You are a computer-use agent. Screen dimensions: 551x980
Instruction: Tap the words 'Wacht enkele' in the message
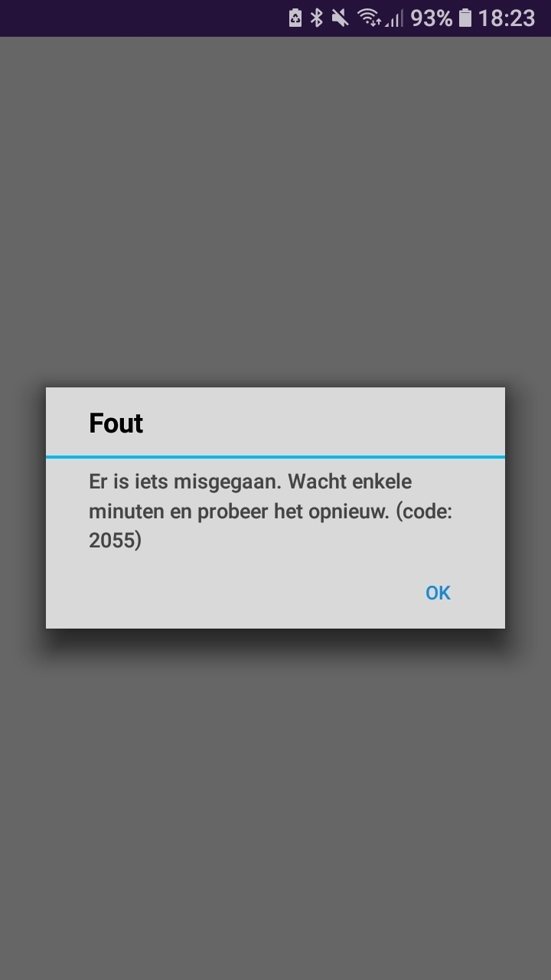[350, 482]
